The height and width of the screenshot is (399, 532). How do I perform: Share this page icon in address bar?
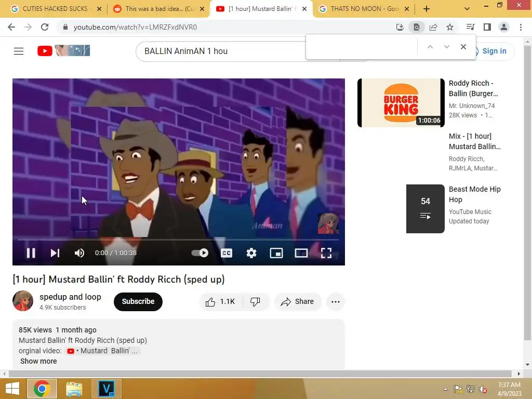coord(433,27)
